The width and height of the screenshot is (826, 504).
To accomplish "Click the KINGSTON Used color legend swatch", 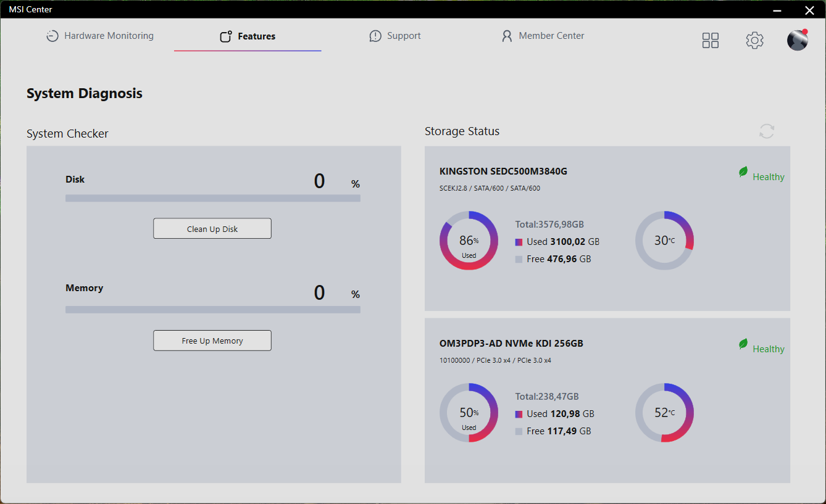I will coord(519,242).
